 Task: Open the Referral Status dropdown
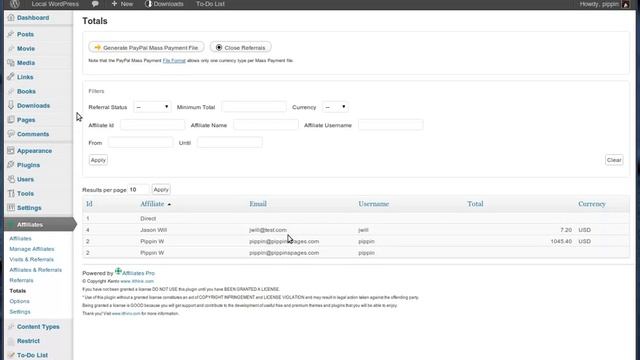pos(152,107)
